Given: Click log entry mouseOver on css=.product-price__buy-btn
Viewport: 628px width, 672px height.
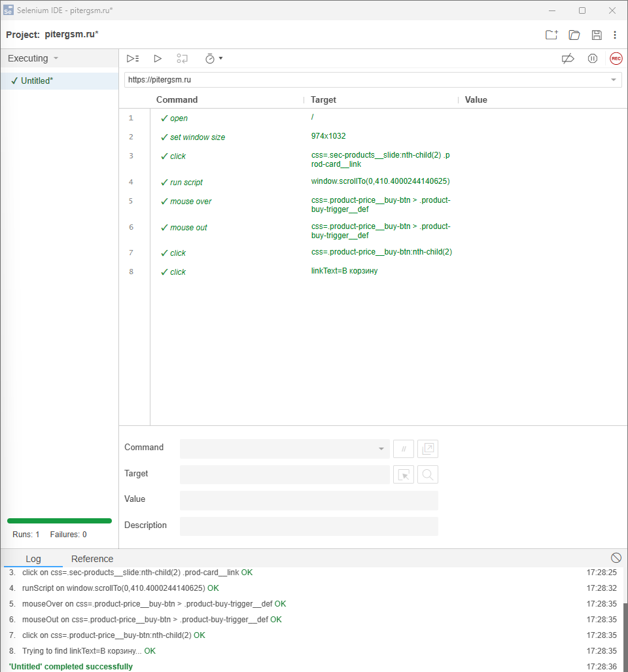Looking at the screenshot, I should 154,604.
